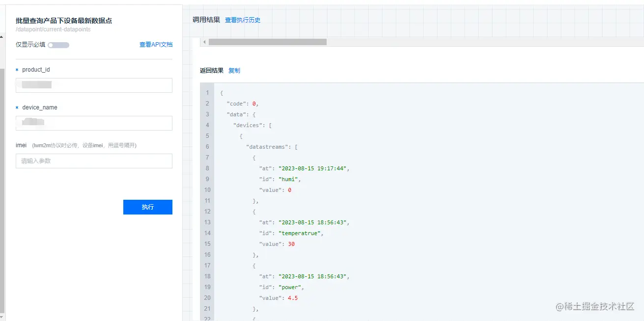Click the 执行 button
644x321 pixels.
pyautogui.click(x=148, y=207)
